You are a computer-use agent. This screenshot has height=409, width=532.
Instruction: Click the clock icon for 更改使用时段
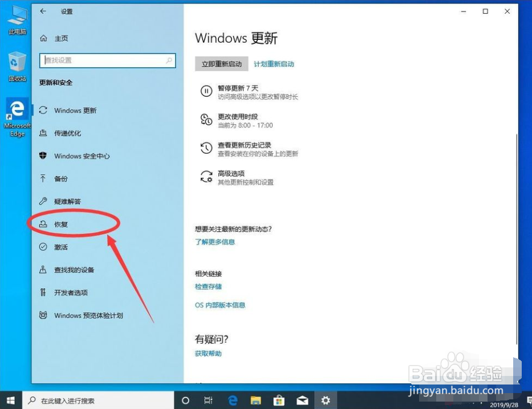coord(206,120)
